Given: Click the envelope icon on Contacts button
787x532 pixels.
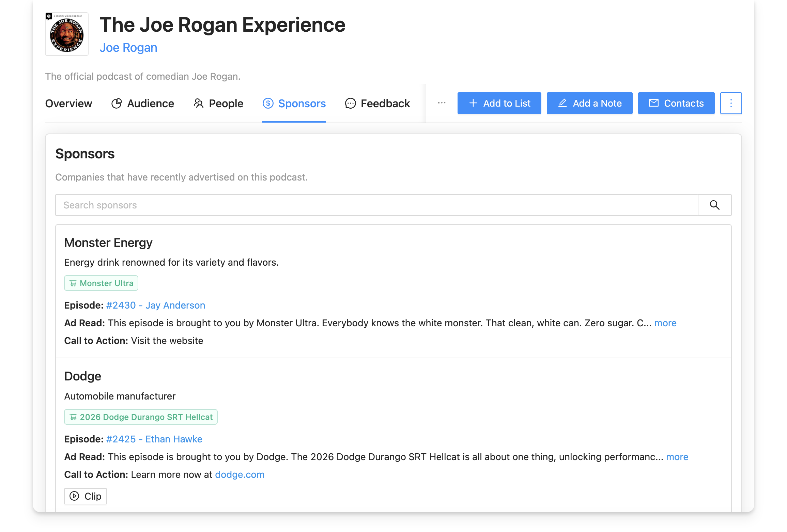Looking at the screenshot, I should 654,103.
